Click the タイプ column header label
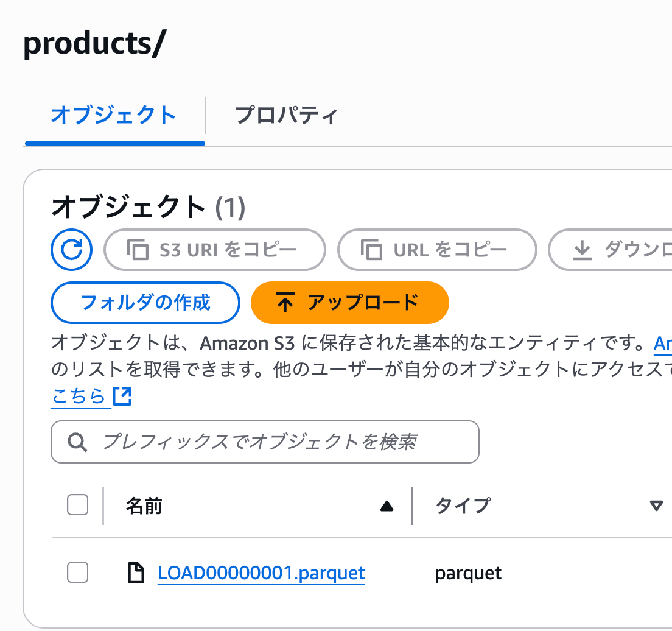This screenshot has height=631, width=672. pos(463,506)
